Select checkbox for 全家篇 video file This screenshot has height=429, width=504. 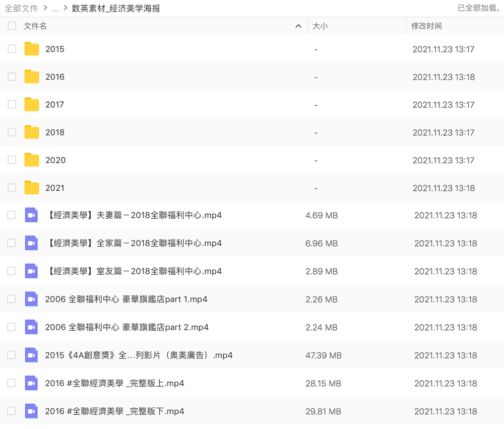(12, 243)
